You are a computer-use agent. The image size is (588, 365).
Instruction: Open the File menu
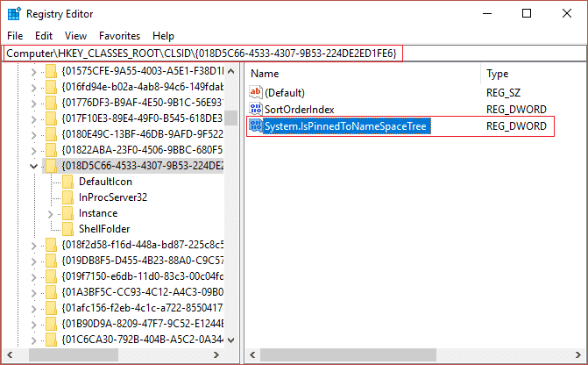(15, 36)
